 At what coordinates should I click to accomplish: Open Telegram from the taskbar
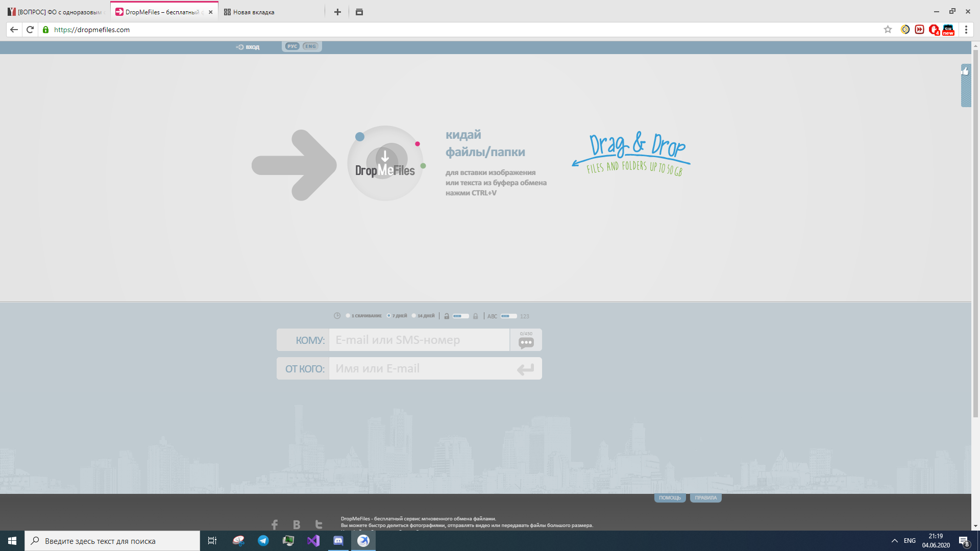point(263,541)
